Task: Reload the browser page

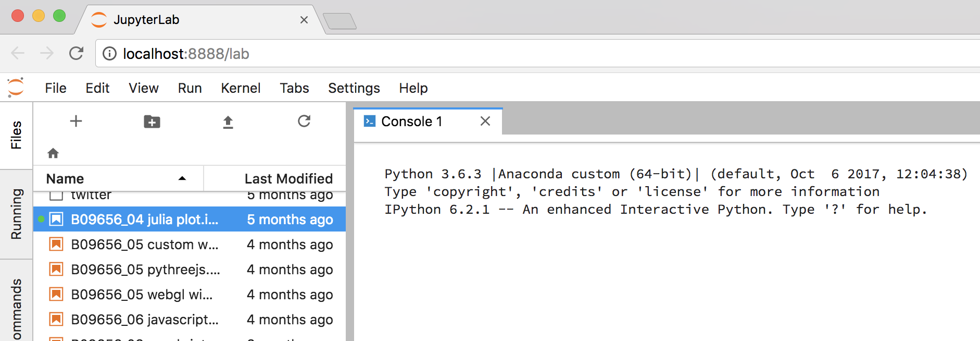Action: 77,53
